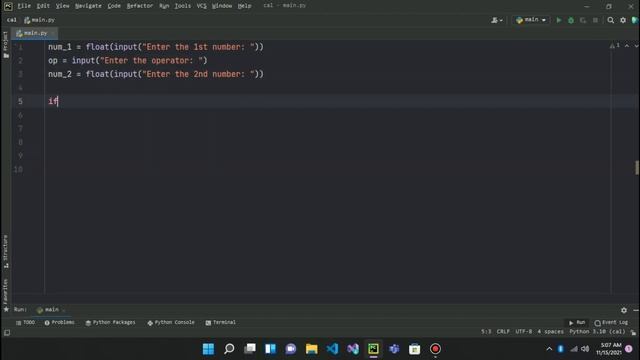Open the Help menu

click(x=244, y=6)
